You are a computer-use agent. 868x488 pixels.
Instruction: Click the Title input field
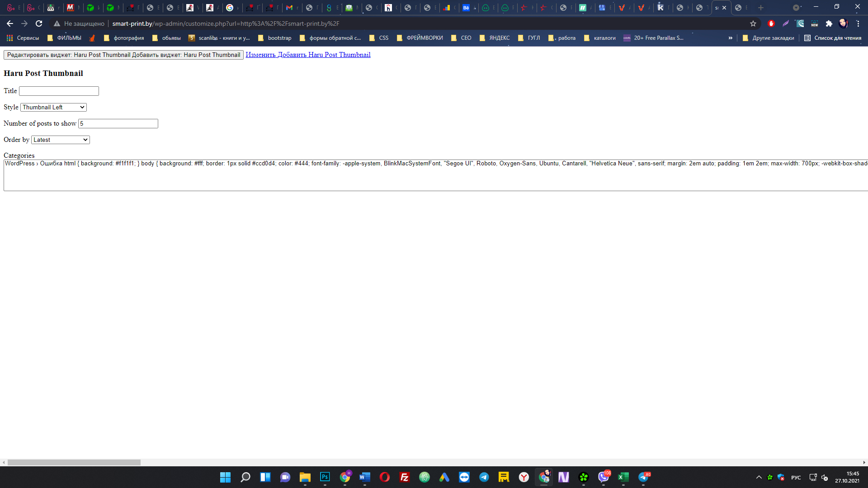point(59,91)
